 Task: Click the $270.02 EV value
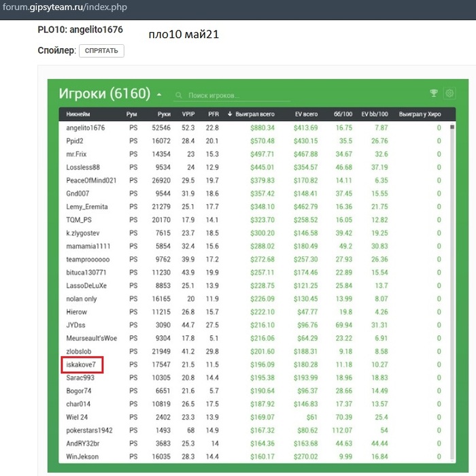coord(306,457)
